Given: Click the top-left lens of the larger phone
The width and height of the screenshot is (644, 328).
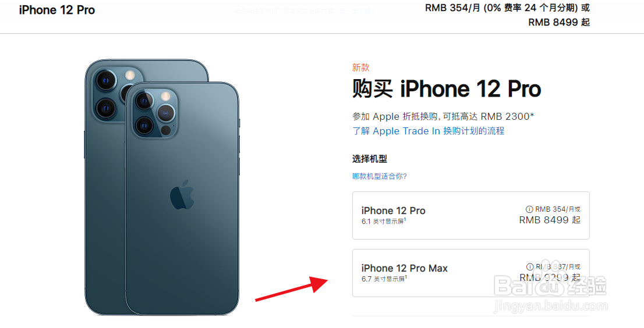Looking at the screenshot, I should (x=106, y=80).
